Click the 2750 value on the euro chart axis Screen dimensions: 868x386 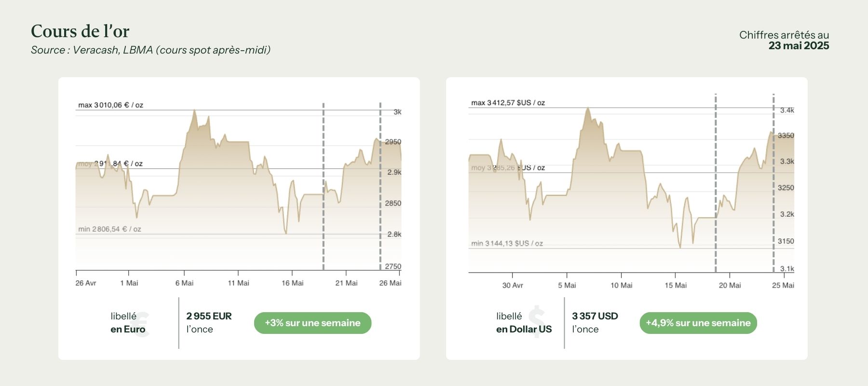pyautogui.click(x=393, y=266)
